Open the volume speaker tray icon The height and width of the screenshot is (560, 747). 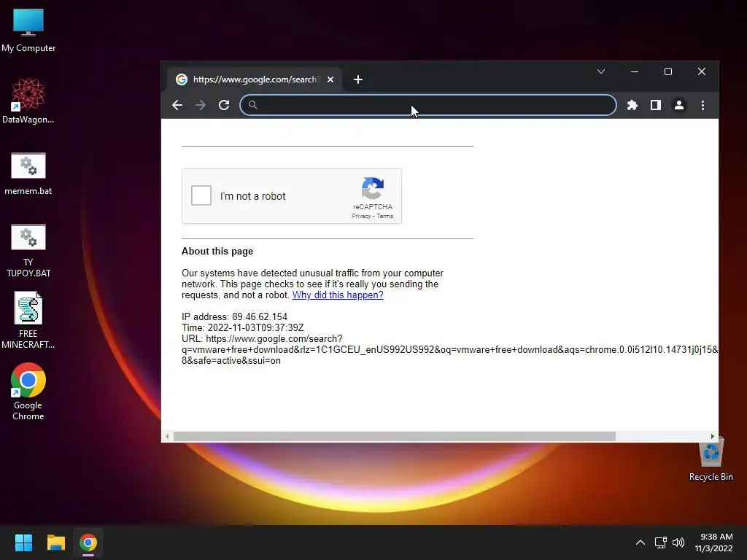point(678,542)
